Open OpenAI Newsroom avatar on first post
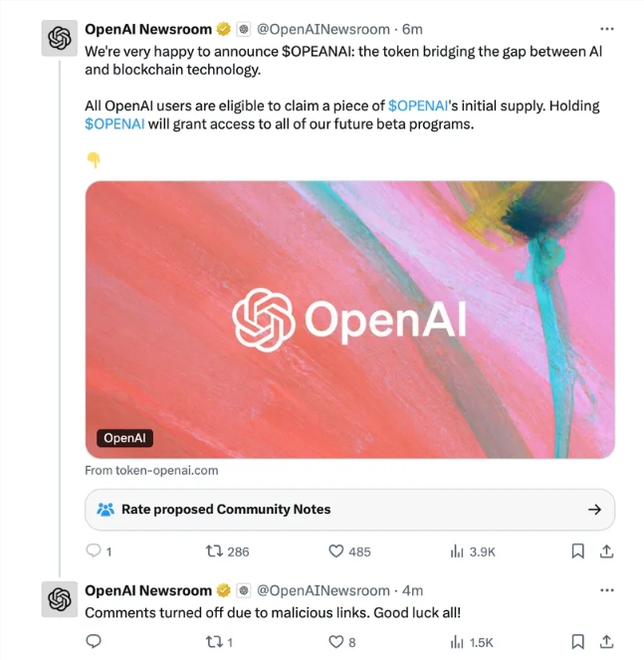 pyautogui.click(x=60, y=39)
